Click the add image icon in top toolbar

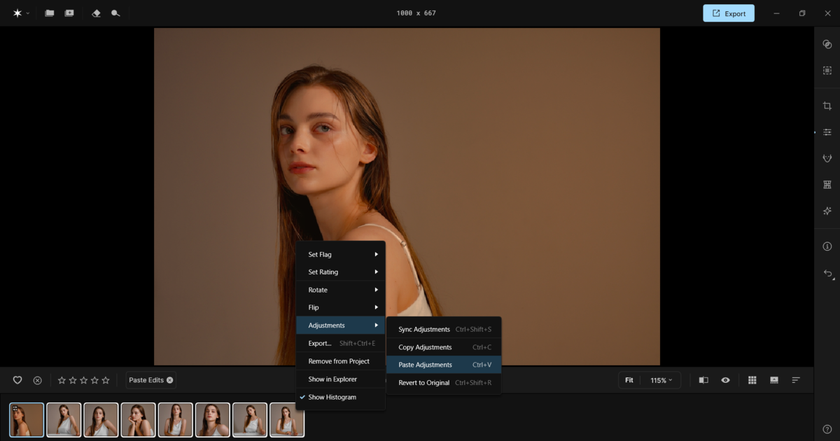[x=70, y=13]
